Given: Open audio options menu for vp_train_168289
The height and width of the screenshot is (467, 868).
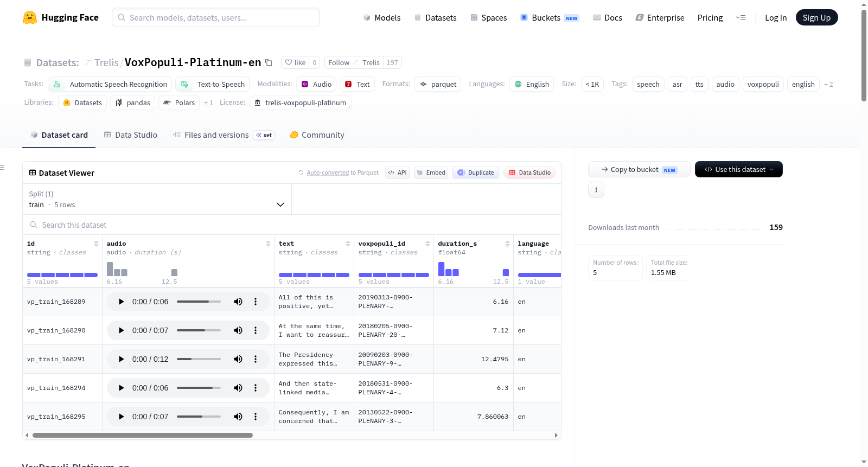Looking at the screenshot, I should pyautogui.click(x=256, y=302).
